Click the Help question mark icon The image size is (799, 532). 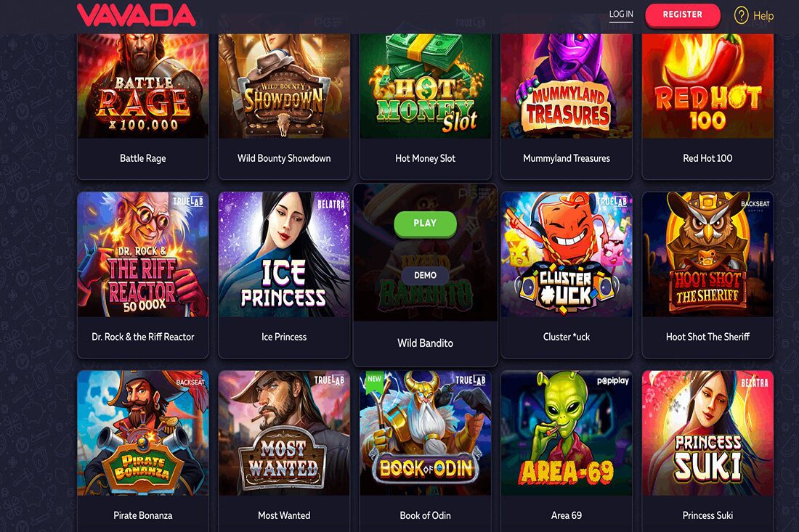(741, 16)
